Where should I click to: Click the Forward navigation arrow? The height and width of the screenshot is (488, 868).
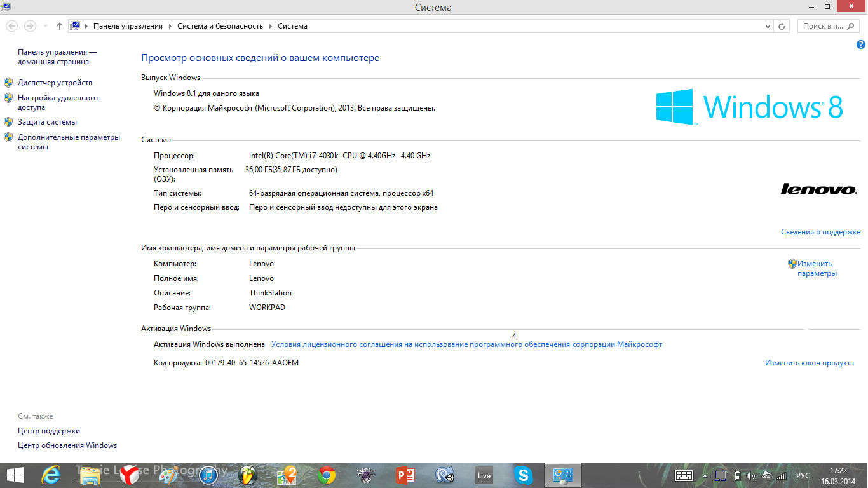[29, 26]
